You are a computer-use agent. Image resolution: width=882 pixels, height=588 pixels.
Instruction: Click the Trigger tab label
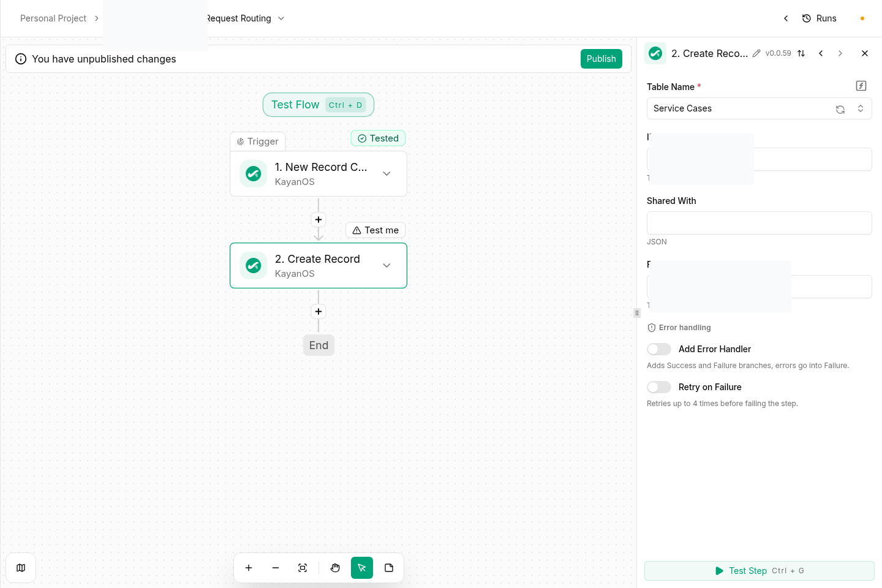(258, 141)
